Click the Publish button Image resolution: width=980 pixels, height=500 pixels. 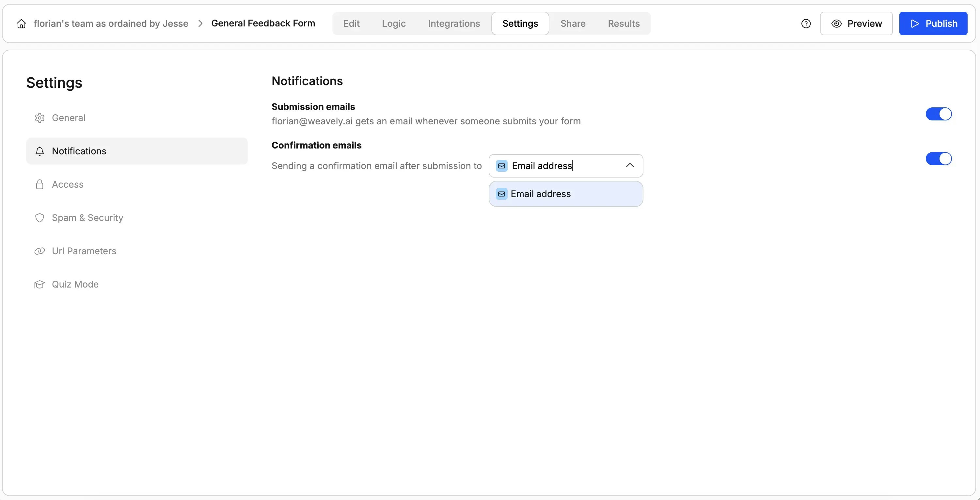click(x=933, y=23)
